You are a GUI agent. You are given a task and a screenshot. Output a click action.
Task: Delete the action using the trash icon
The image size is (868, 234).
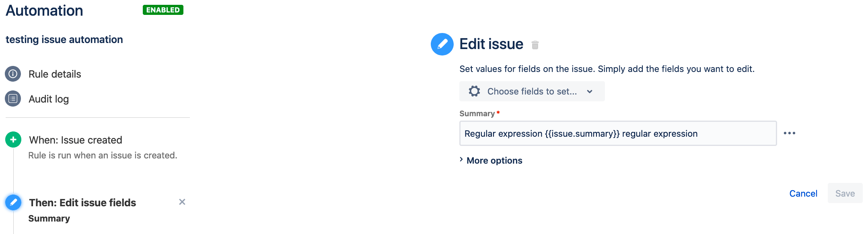pyautogui.click(x=535, y=45)
